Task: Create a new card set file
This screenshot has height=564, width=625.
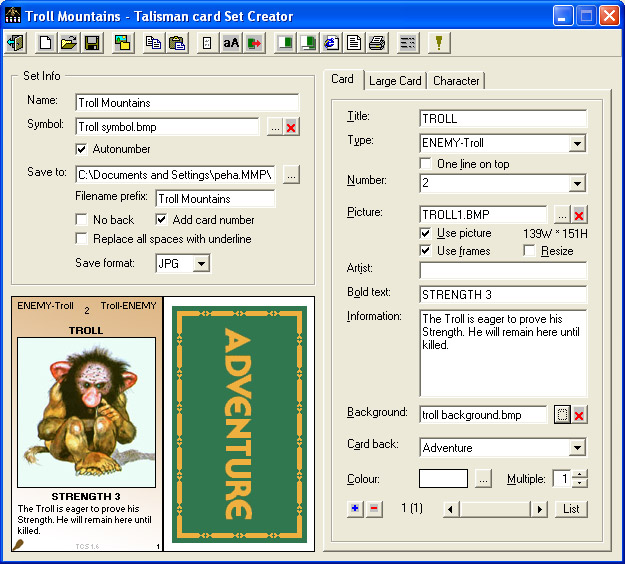Action: (x=45, y=42)
